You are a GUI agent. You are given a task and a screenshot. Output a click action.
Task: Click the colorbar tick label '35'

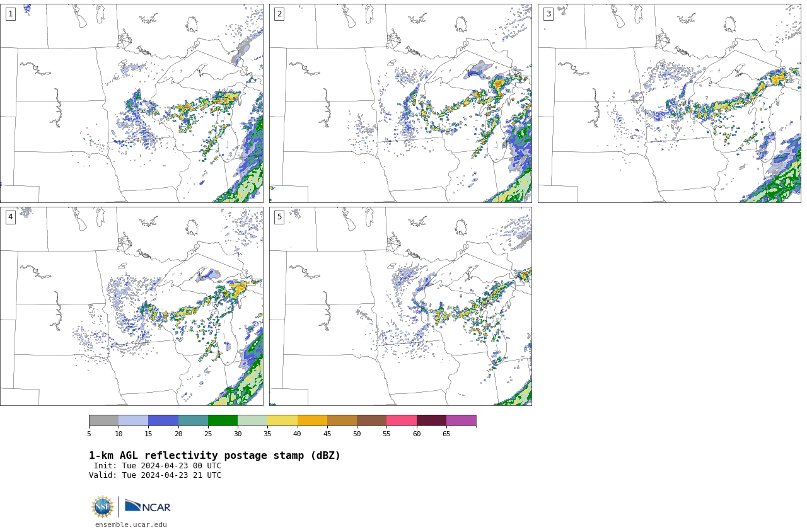pos(267,434)
